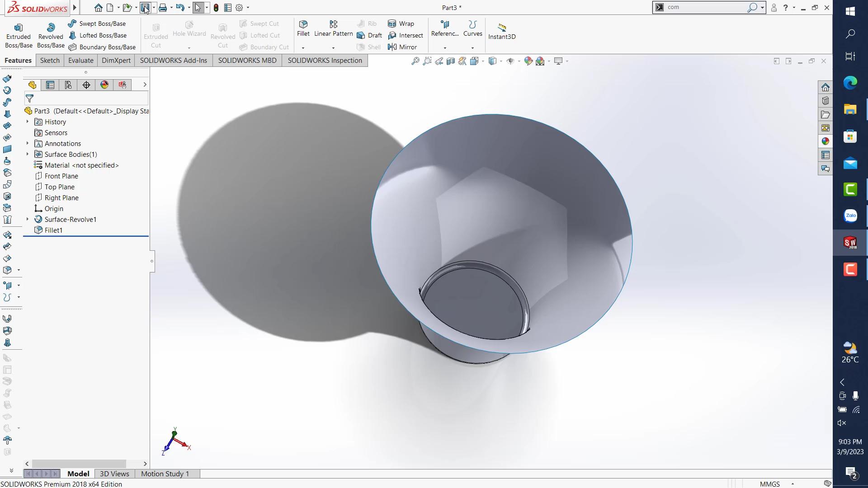Open the Hide/Show Items dropdown arrow

pyautogui.click(x=518, y=61)
